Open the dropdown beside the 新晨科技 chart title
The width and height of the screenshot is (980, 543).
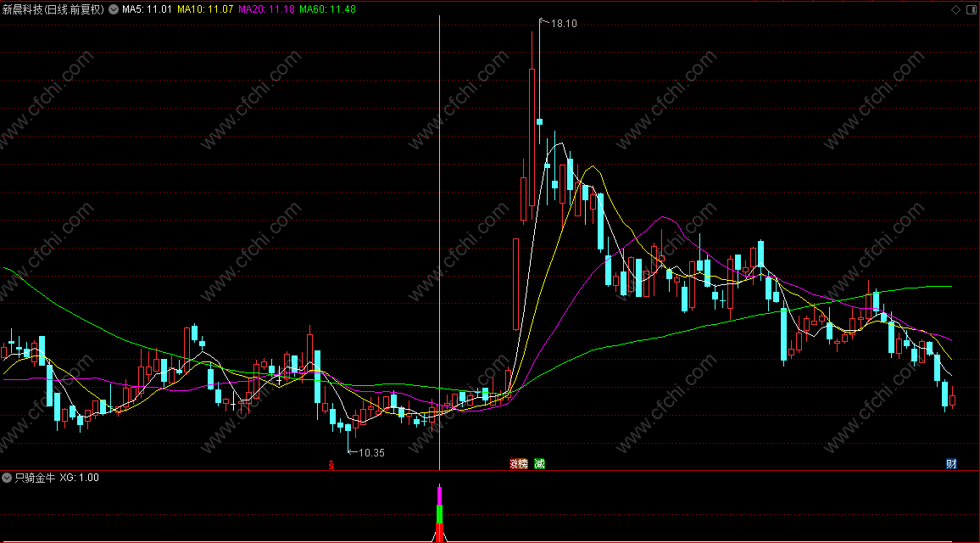pos(113,9)
